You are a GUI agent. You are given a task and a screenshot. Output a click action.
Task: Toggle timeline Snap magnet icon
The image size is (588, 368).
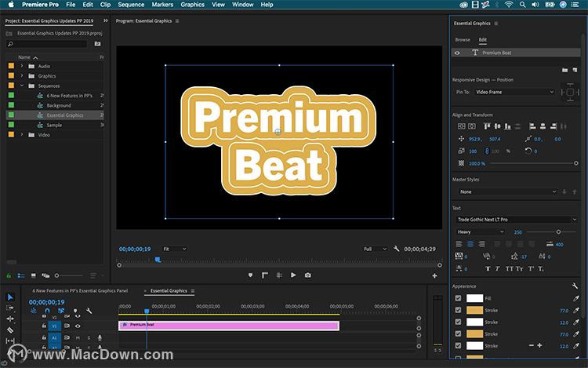[47, 311]
